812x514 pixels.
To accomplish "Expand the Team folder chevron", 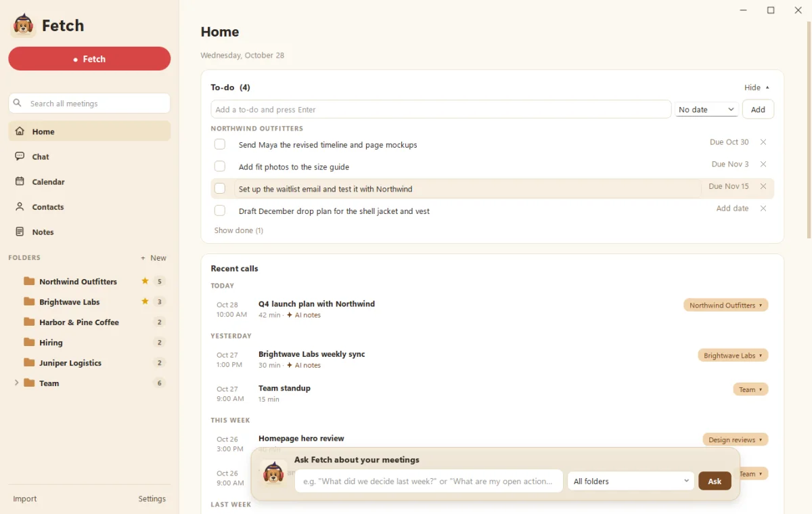I will point(16,383).
